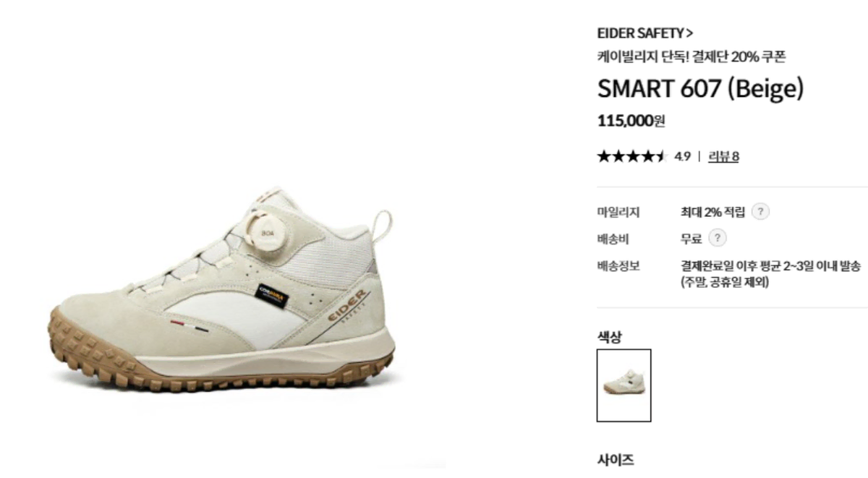Image resolution: width=868 pixels, height=478 pixels.
Task: Click the 20% 쿠폰 promotion text
Action: click(757, 56)
